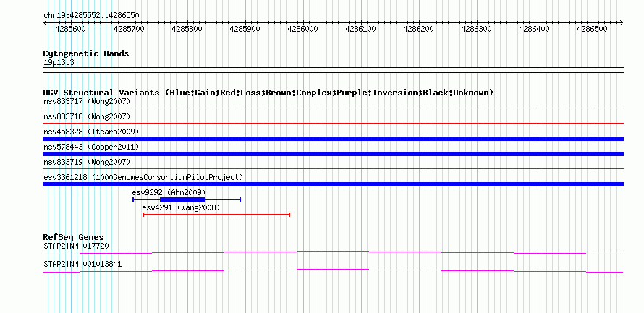Click ruler position 4286100

click(361, 29)
